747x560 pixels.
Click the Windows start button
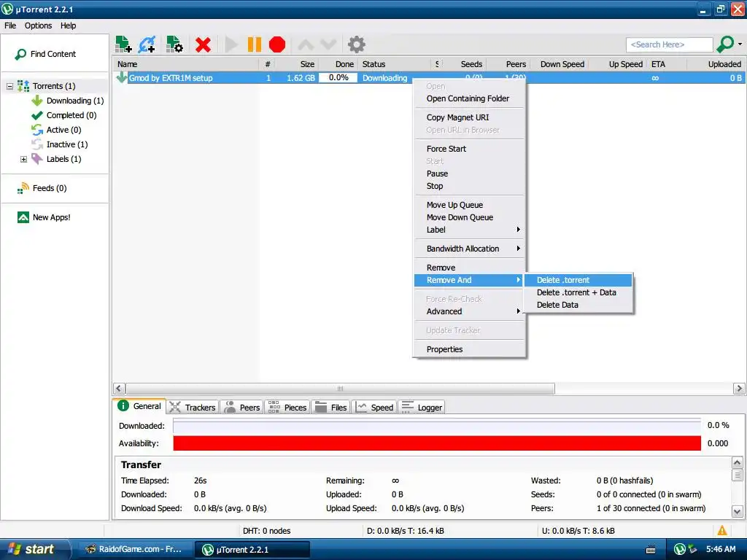34,550
